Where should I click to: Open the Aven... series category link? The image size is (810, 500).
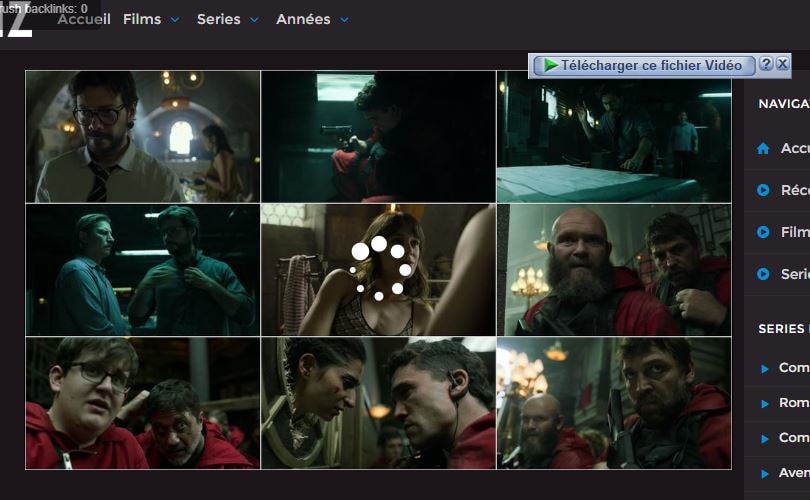click(794, 473)
